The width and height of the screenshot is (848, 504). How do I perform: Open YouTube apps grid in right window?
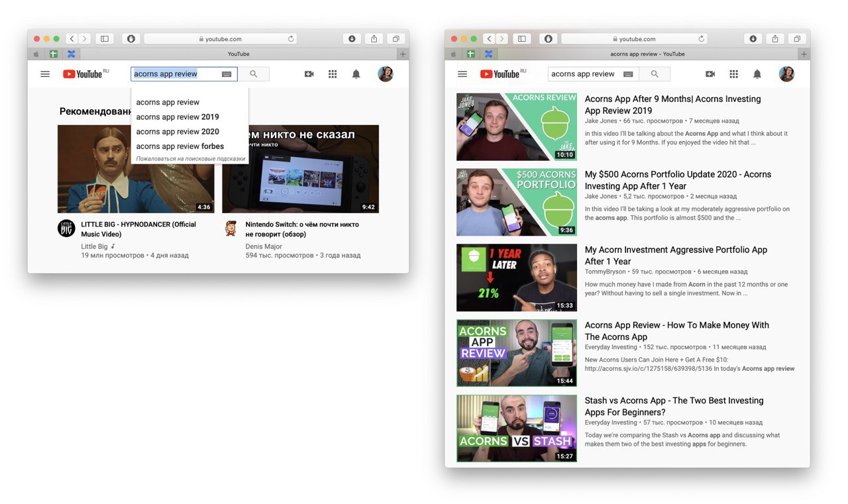[x=733, y=74]
